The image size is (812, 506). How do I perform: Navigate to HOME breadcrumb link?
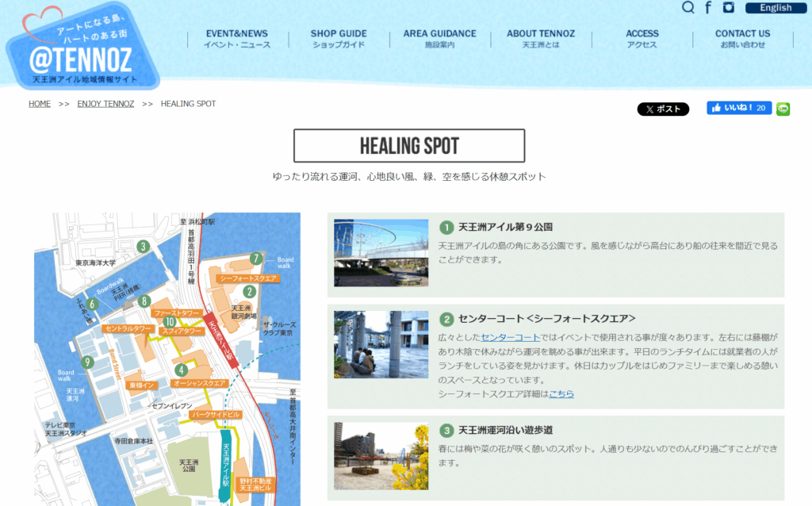pyautogui.click(x=40, y=104)
